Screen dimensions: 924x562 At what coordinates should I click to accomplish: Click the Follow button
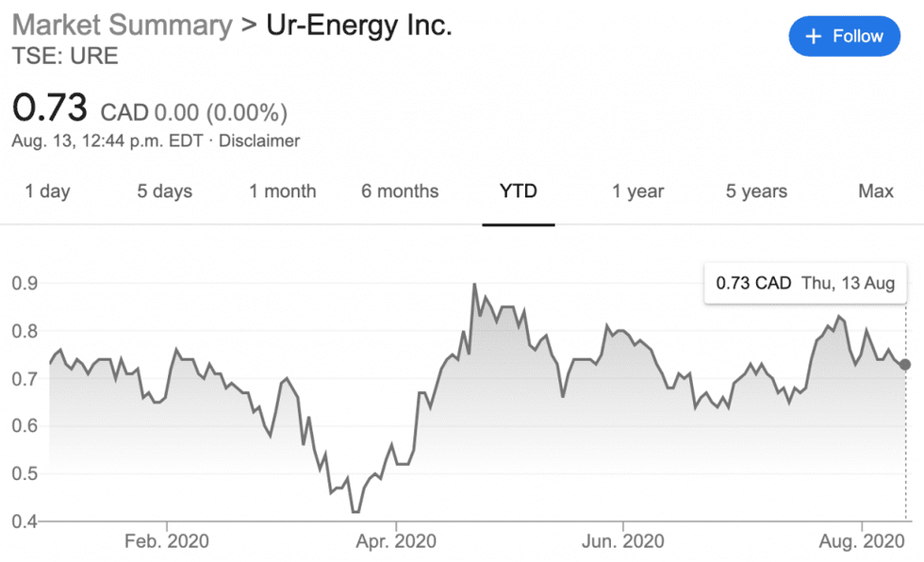845,37
